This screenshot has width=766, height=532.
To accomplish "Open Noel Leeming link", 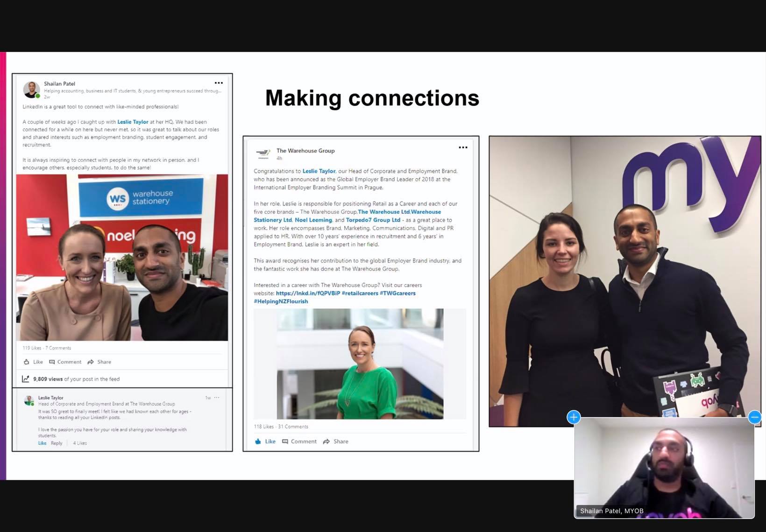I will [313, 220].
